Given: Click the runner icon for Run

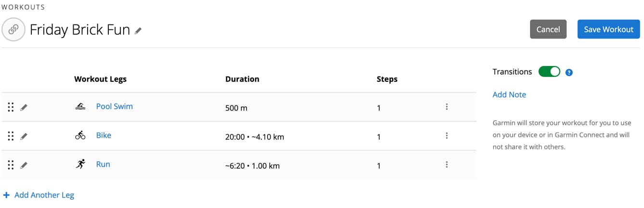Looking at the screenshot, I should click(80, 164).
